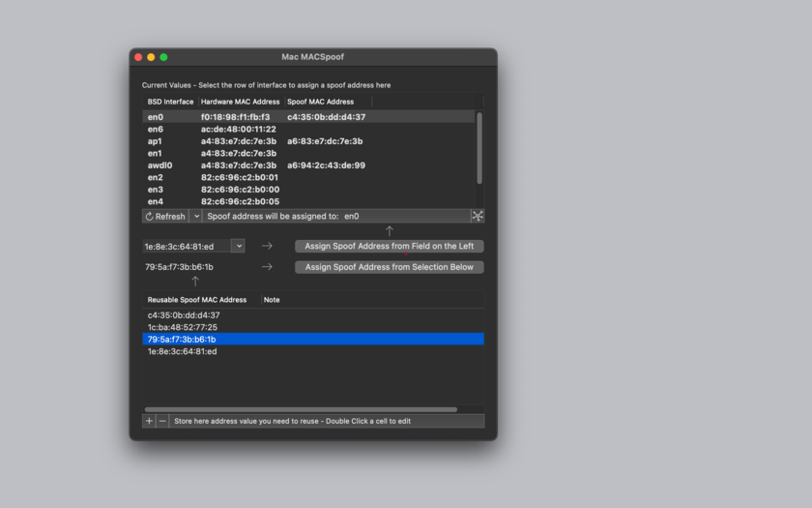This screenshot has height=508, width=812.
Task: Select the en2 interface row
Action: [308, 177]
